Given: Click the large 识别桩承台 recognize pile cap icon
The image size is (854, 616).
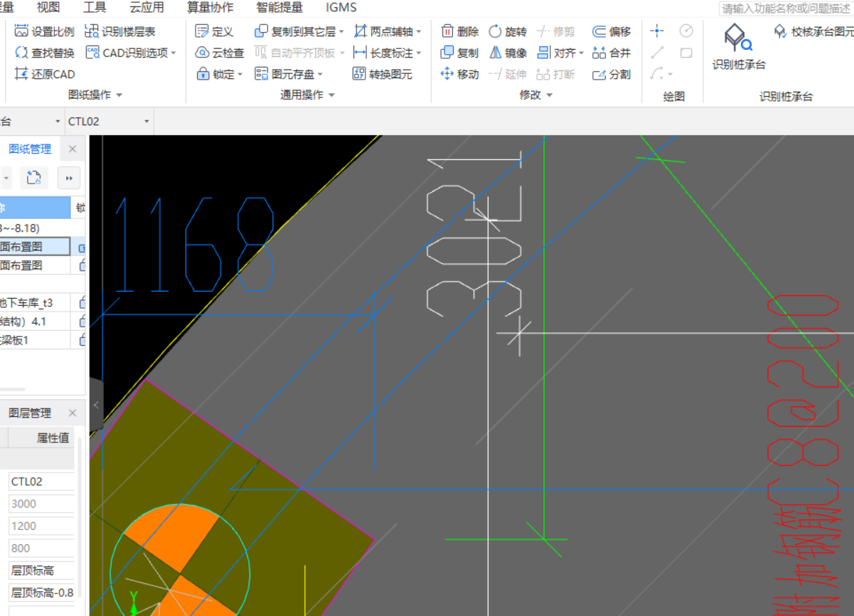Looking at the screenshot, I should 739,46.
